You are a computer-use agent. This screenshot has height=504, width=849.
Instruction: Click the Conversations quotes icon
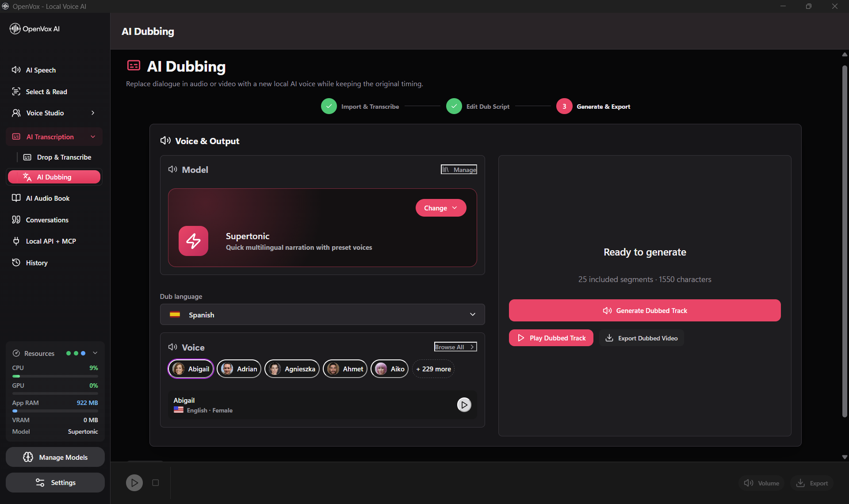point(16,220)
